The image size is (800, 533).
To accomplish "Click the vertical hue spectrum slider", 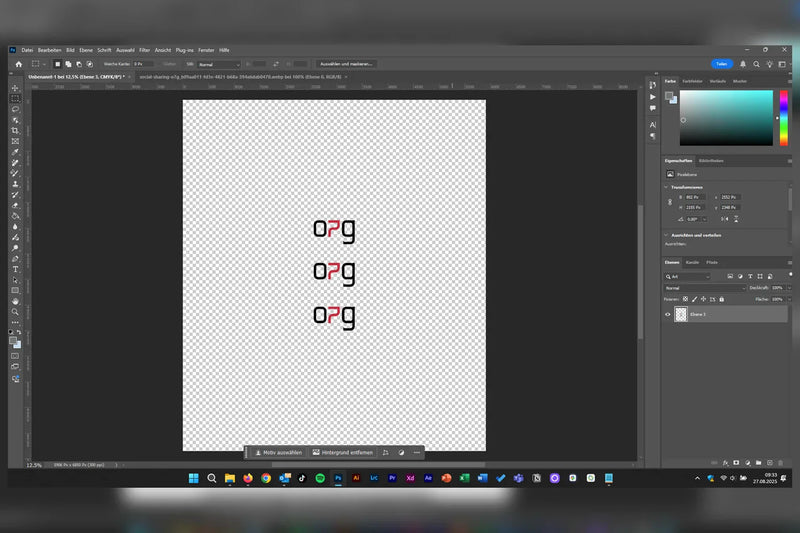I will 783,118.
